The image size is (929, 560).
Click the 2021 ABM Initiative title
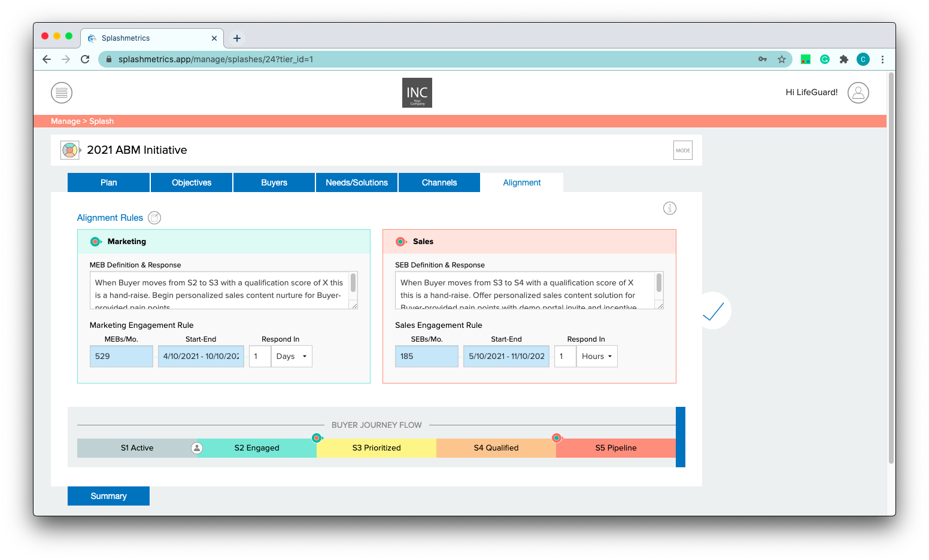pyautogui.click(x=137, y=150)
